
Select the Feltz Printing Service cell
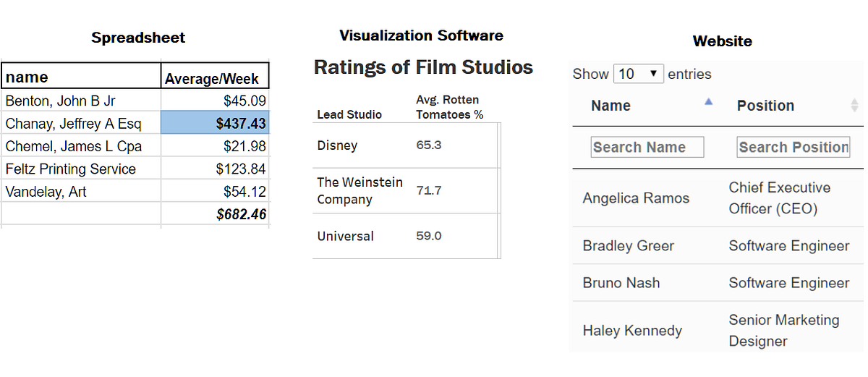(x=81, y=169)
